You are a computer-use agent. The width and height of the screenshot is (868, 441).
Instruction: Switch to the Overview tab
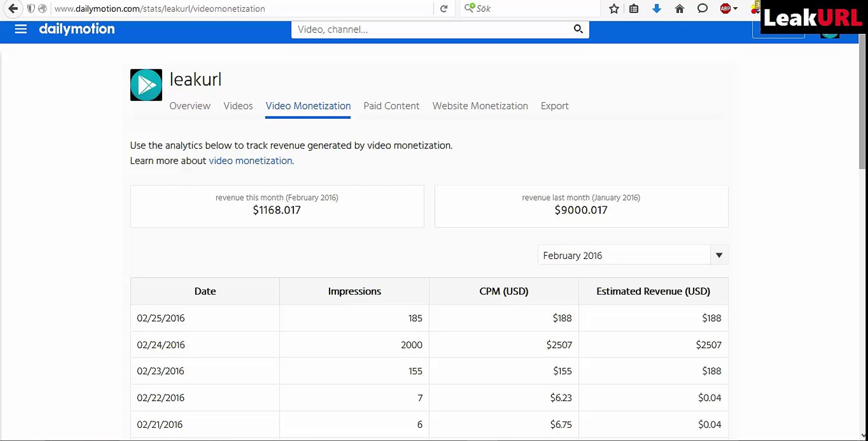[190, 106]
